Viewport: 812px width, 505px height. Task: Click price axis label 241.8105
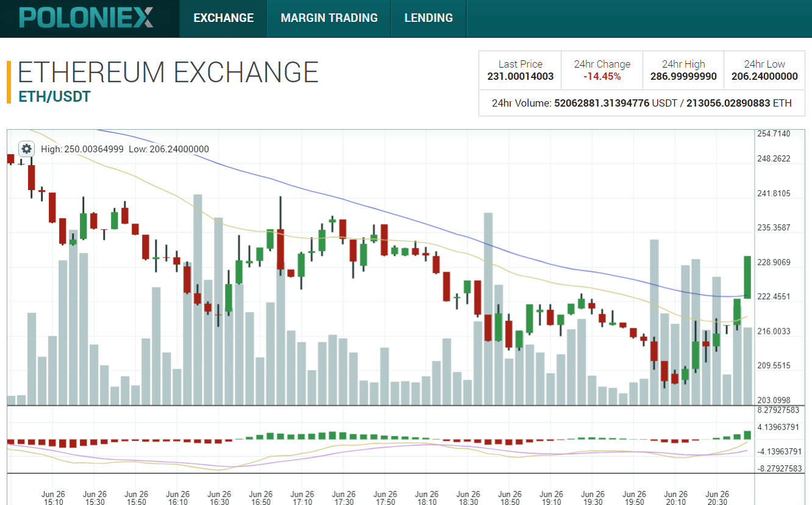(773, 194)
